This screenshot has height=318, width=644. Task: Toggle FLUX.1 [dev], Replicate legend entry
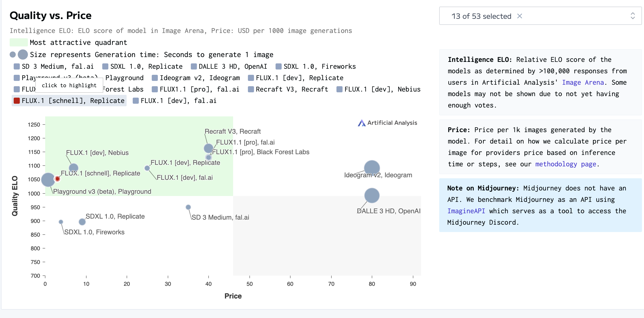(296, 78)
